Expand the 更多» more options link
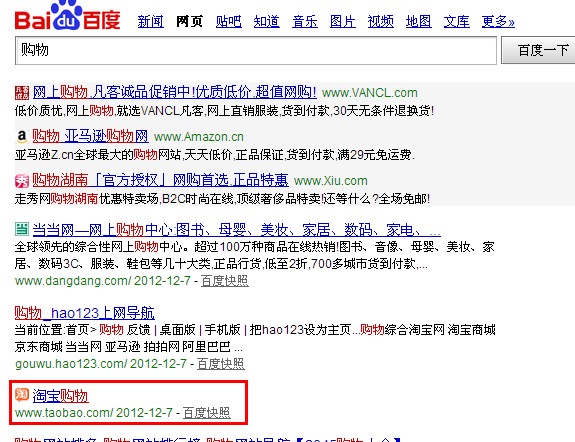The height and width of the screenshot is (442, 575). (498, 22)
